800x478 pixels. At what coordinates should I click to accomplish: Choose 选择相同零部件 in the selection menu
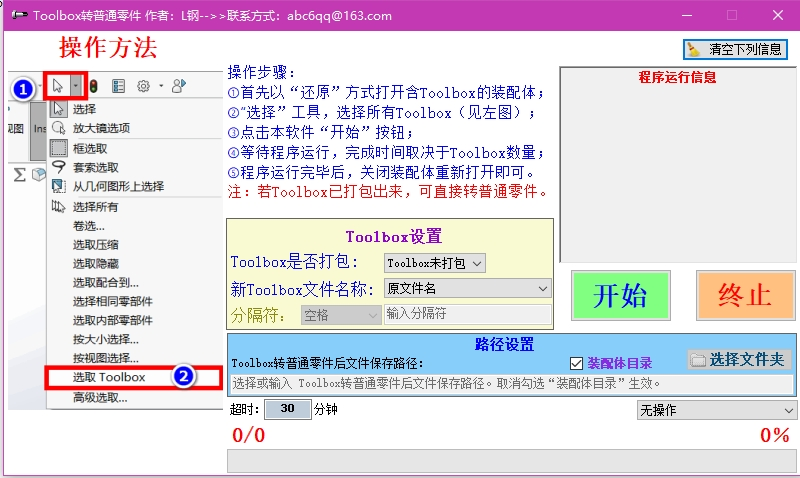112,301
